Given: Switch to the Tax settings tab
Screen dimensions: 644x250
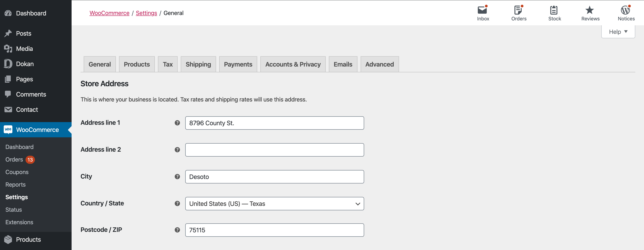Looking at the screenshot, I should [168, 64].
